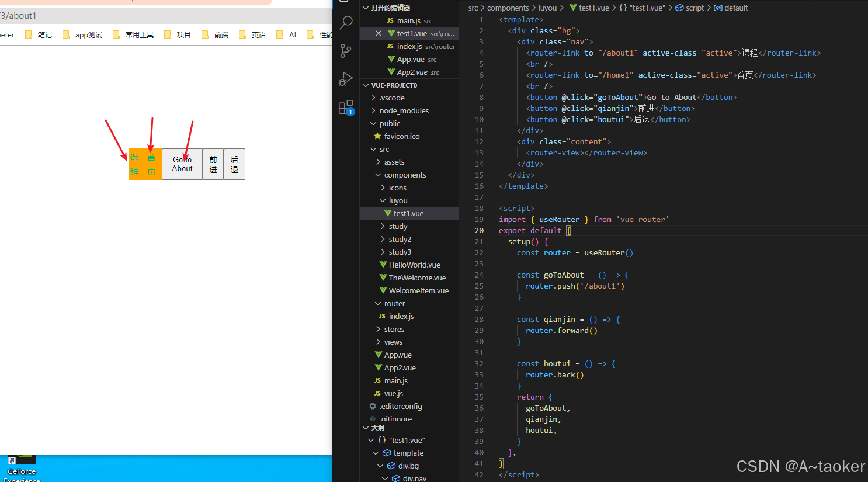This screenshot has height=482, width=868.
Task: Open the 笔记 bookmark folder
Action: point(39,34)
